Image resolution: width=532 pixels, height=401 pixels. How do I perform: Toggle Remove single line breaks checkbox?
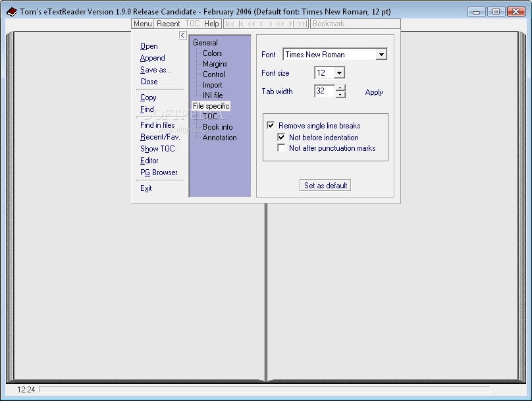pos(271,125)
